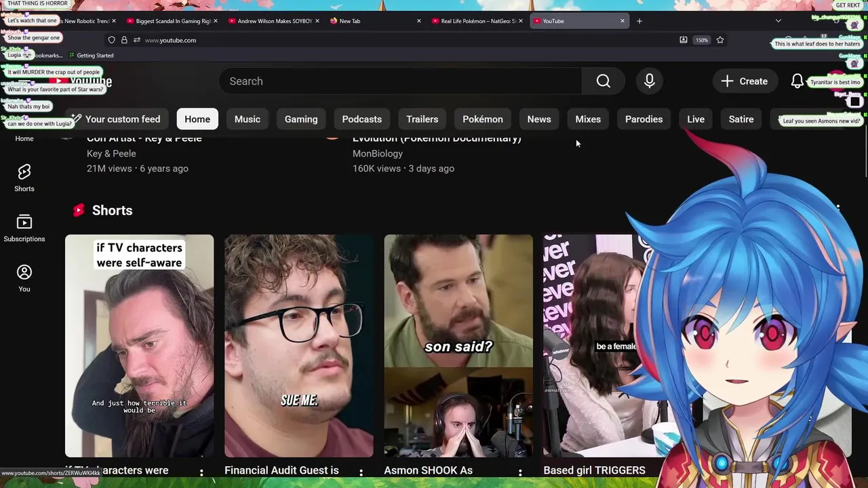This screenshot has height=488, width=868.
Task: Open the site permissions icon in address bar
Action: pyautogui.click(x=137, y=40)
